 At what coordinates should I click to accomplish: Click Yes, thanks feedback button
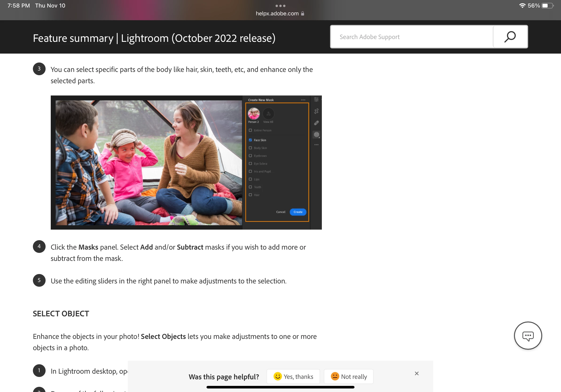[293, 376]
